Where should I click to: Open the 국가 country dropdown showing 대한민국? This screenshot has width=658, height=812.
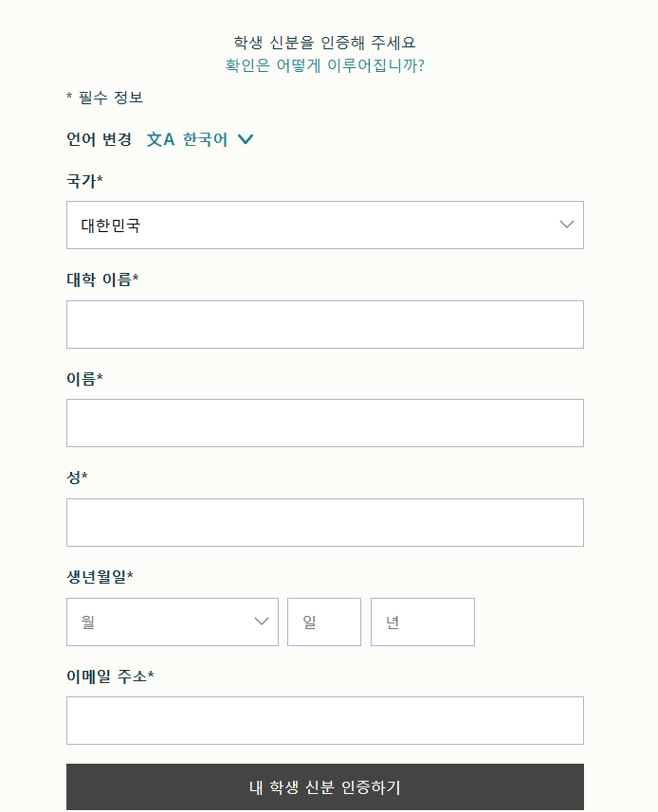click(325, 225)
